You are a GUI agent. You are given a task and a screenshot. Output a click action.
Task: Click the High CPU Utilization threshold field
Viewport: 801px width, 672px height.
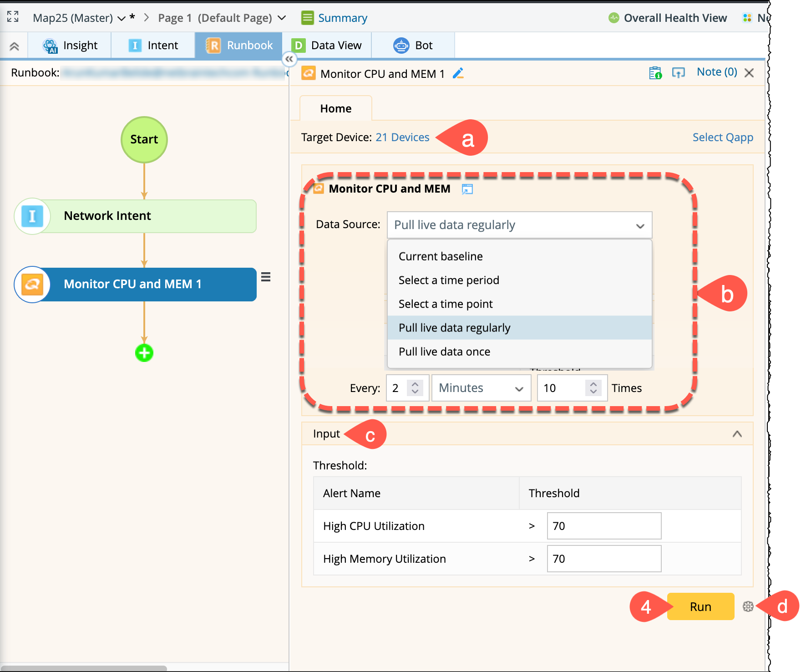pos(603,526)
